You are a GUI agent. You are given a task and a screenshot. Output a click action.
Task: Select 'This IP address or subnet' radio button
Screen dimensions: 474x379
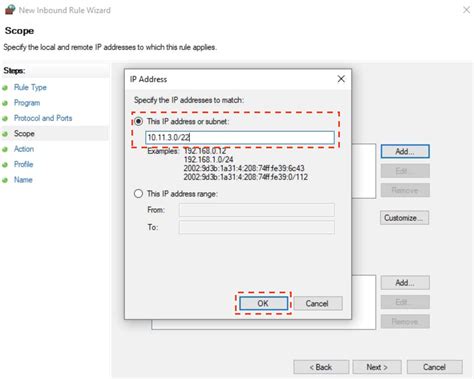coord(138,121)
